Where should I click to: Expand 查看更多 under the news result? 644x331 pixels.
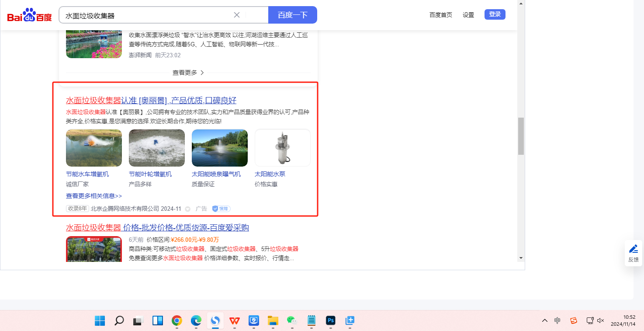pos(188,73)
